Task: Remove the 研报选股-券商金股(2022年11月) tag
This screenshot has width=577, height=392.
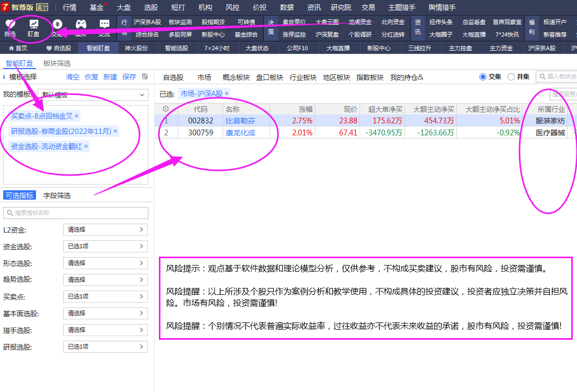Action: (115, 131)
